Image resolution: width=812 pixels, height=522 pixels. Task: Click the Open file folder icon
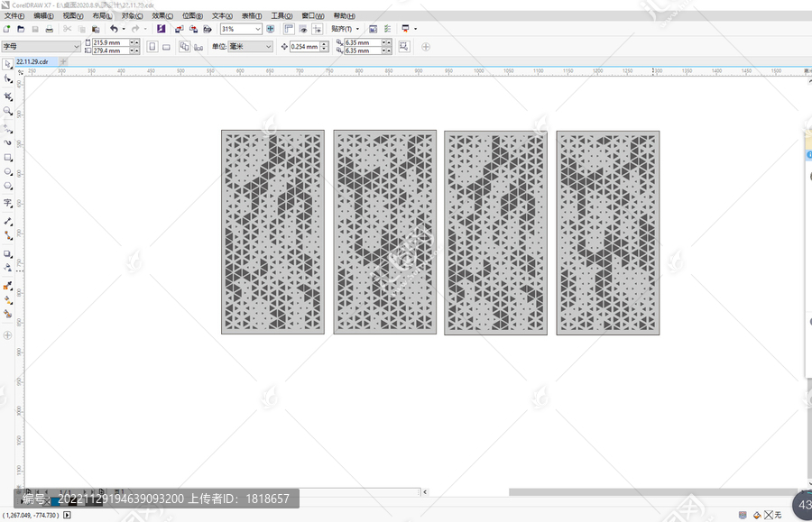[x=21, y=29]
